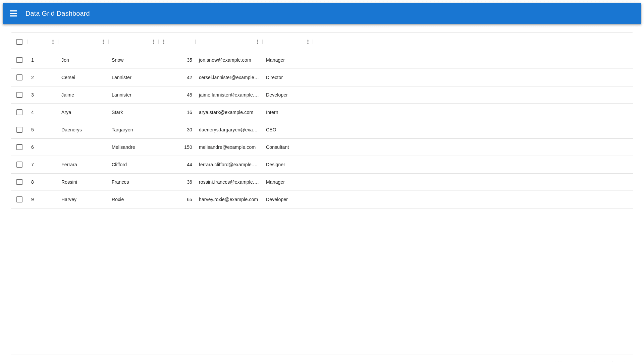The image size is (644, 362).
Task: Open column menu for the age column
Action: pyautogui.click(x=164, y=42)
